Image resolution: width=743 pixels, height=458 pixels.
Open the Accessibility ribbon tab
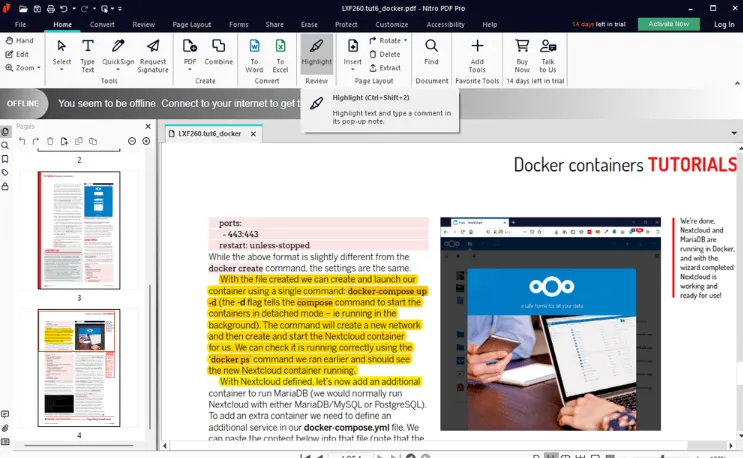tap(445, 25)
